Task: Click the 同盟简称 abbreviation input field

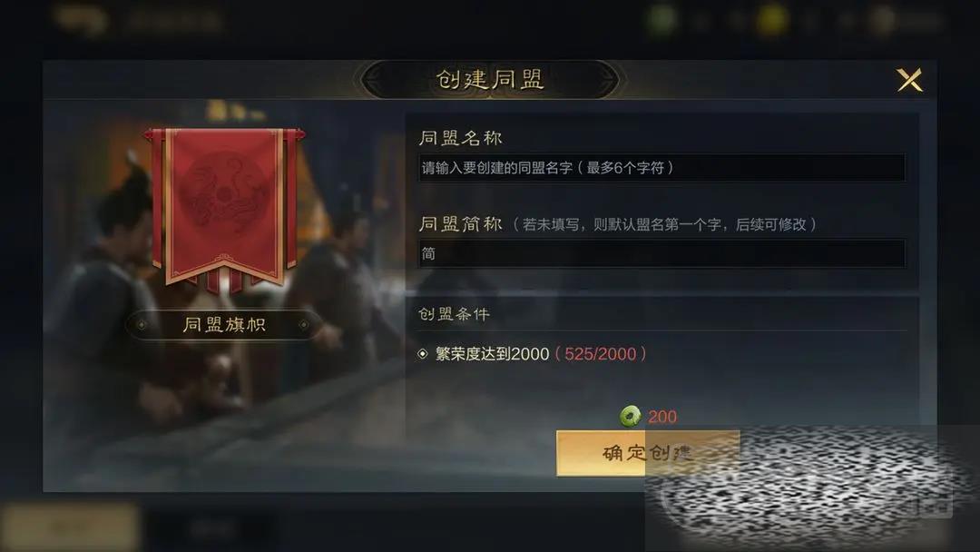Action: pyautogui.click(x=661, y=253)
